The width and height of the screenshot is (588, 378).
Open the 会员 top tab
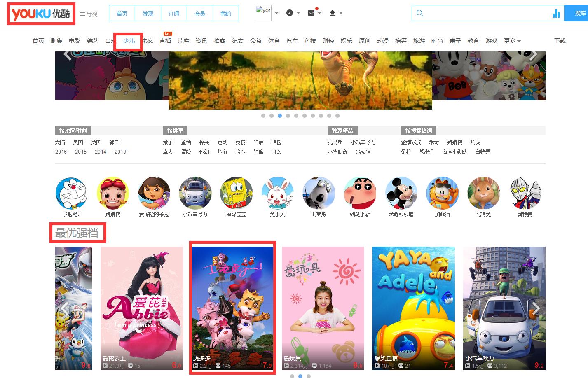click(x=200, y=14)
